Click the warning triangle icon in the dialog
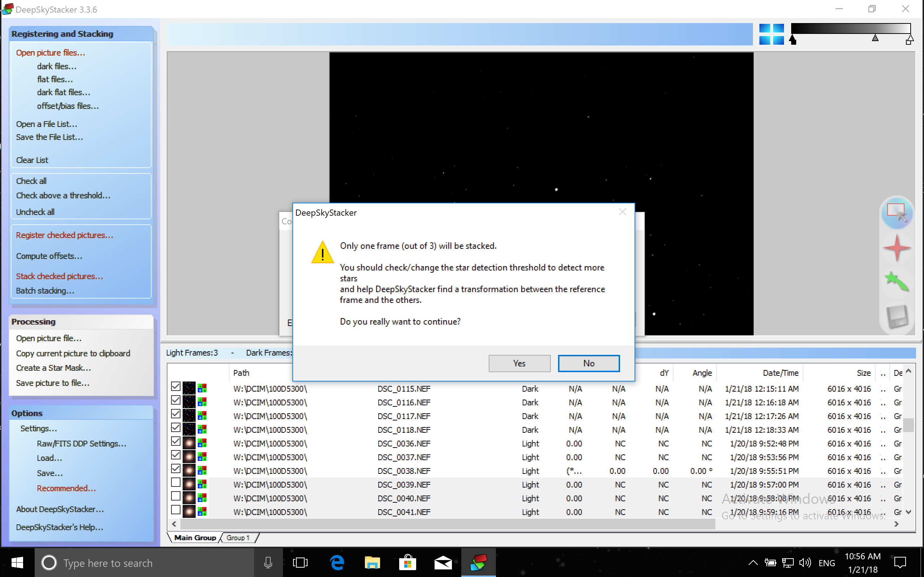 pyautogui.click(x=323, y=253)
